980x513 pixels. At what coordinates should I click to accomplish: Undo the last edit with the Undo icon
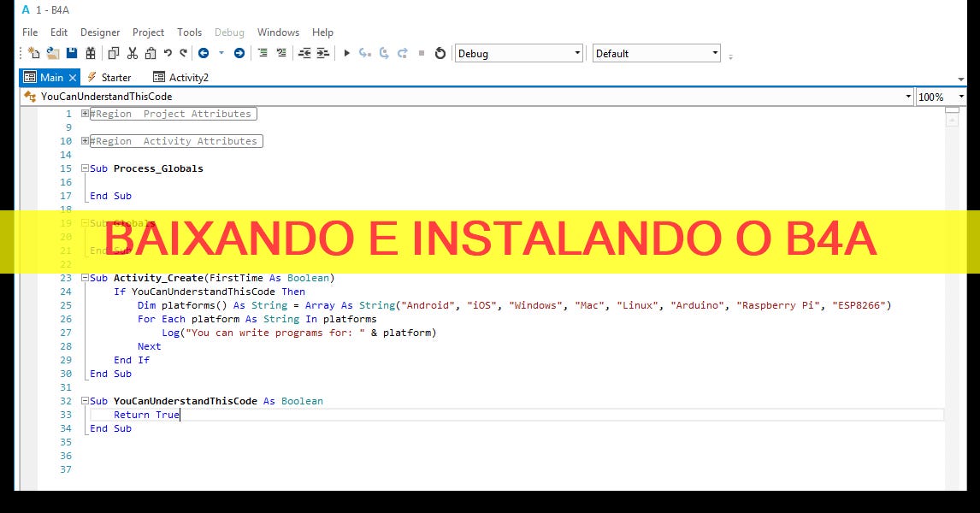point(168,53)
